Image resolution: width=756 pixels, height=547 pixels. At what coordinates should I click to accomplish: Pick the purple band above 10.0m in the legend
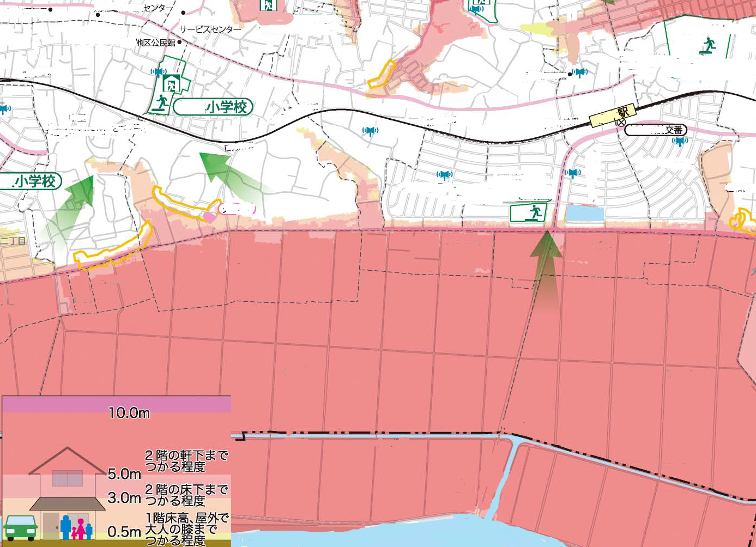[116, 404]
